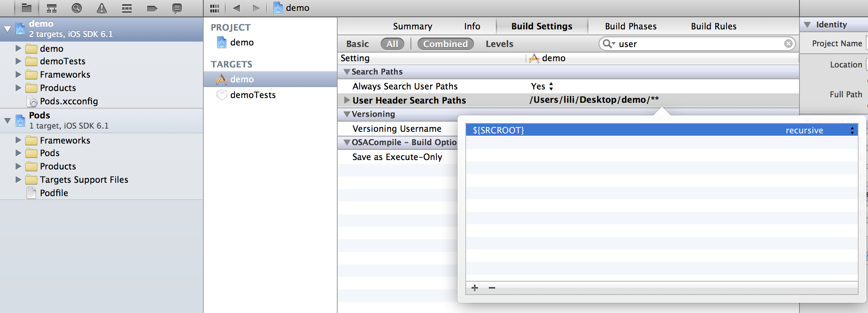The image size is (868, 313).
Task: Open the Log navigator speech bubble icon
Action: click(x=177, y=8)
